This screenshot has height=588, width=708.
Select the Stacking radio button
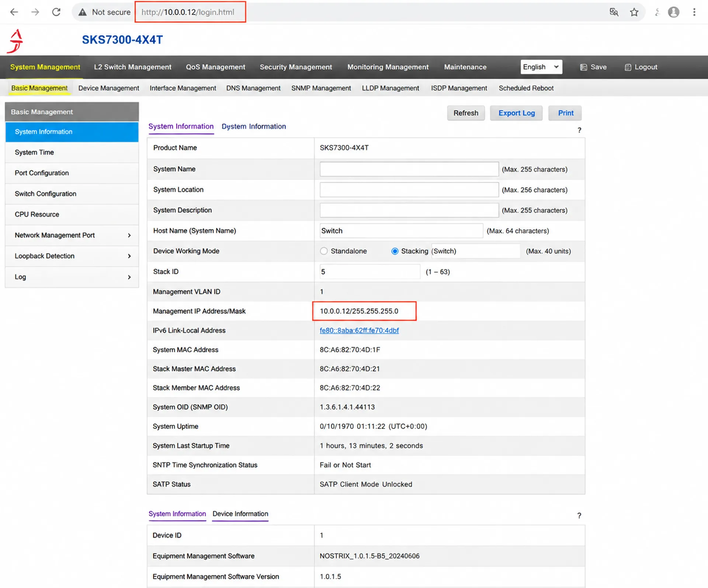[x=395, y=251]
